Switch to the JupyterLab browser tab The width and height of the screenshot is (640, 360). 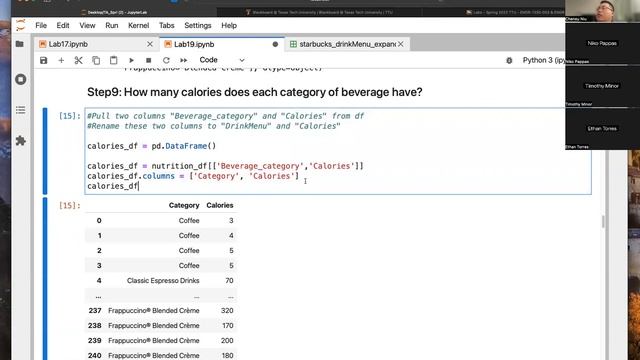pos(114,12)
